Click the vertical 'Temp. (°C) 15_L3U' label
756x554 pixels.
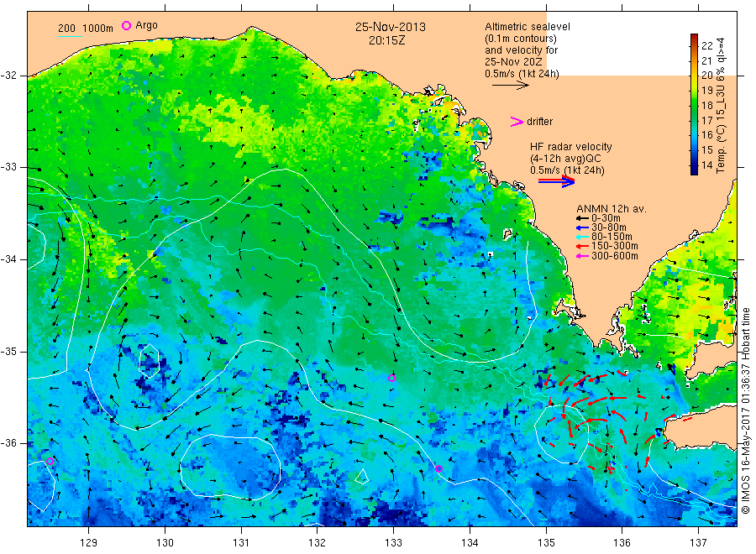[x=721, y=105]
